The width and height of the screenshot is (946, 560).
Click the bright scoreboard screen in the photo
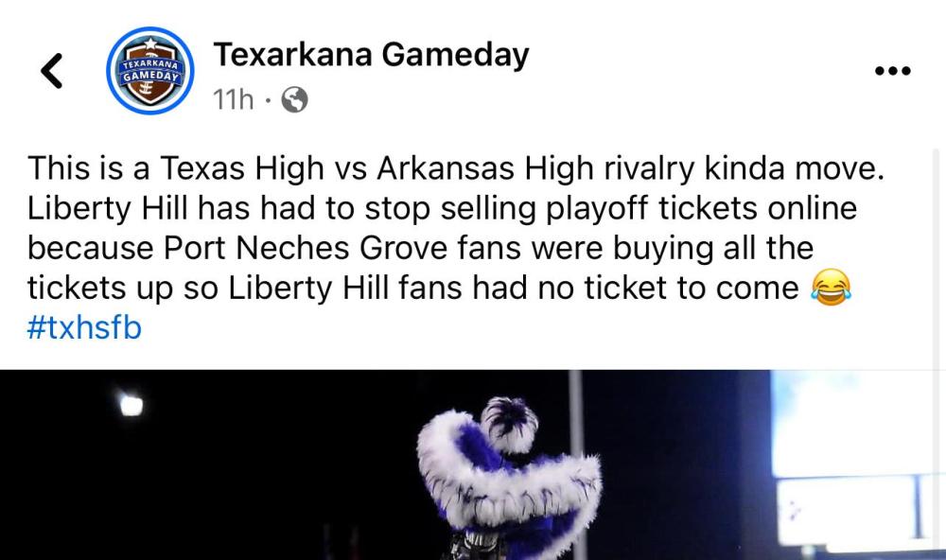(857, 459)
